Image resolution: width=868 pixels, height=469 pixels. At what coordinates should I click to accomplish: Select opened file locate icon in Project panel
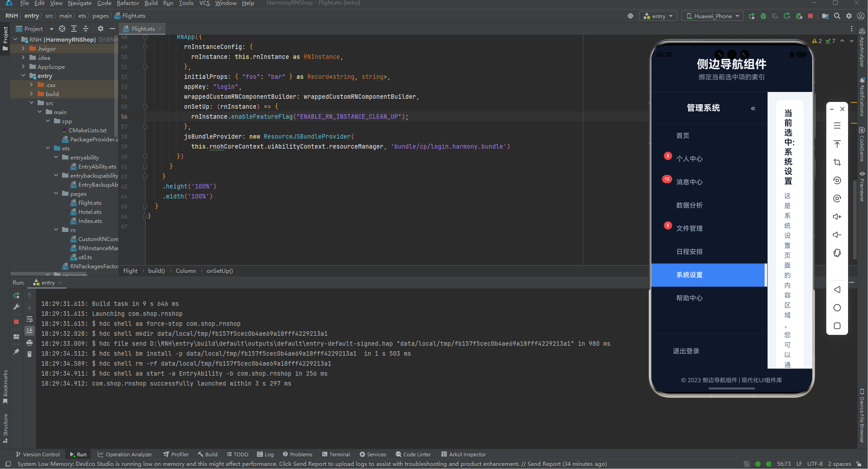point(62,29)
